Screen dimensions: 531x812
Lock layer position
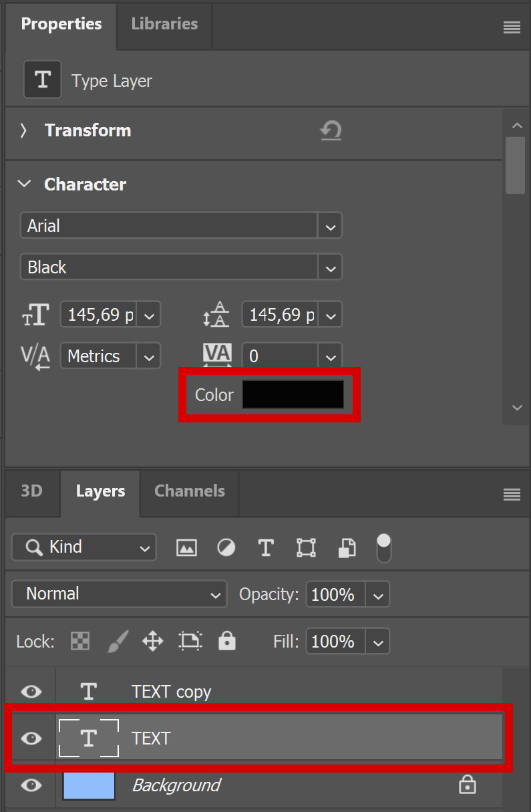(153, 642)
